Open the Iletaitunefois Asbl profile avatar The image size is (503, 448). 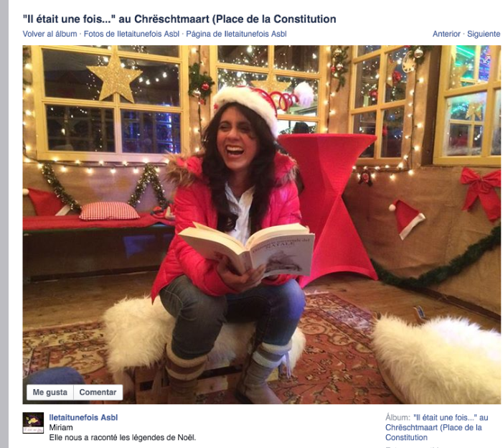click(x=33, y=423)
